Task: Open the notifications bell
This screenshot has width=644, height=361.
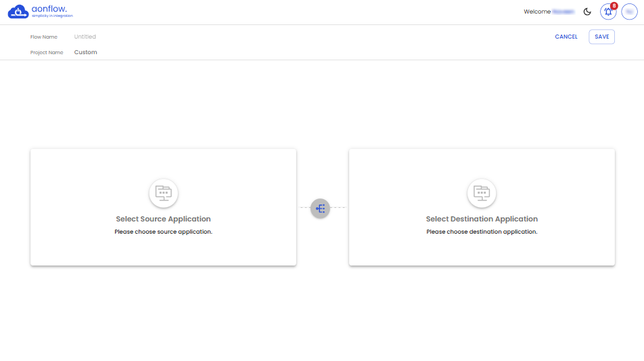Action: [607, 12]
